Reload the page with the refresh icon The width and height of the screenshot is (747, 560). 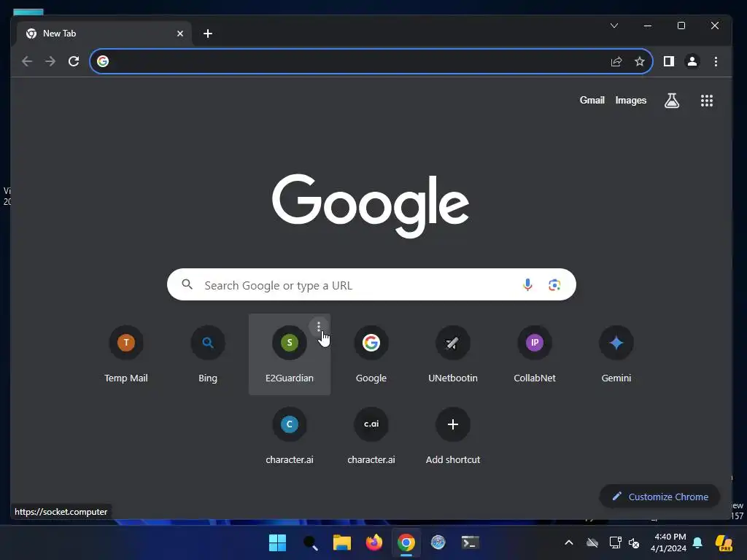click(x=74, y=61)
